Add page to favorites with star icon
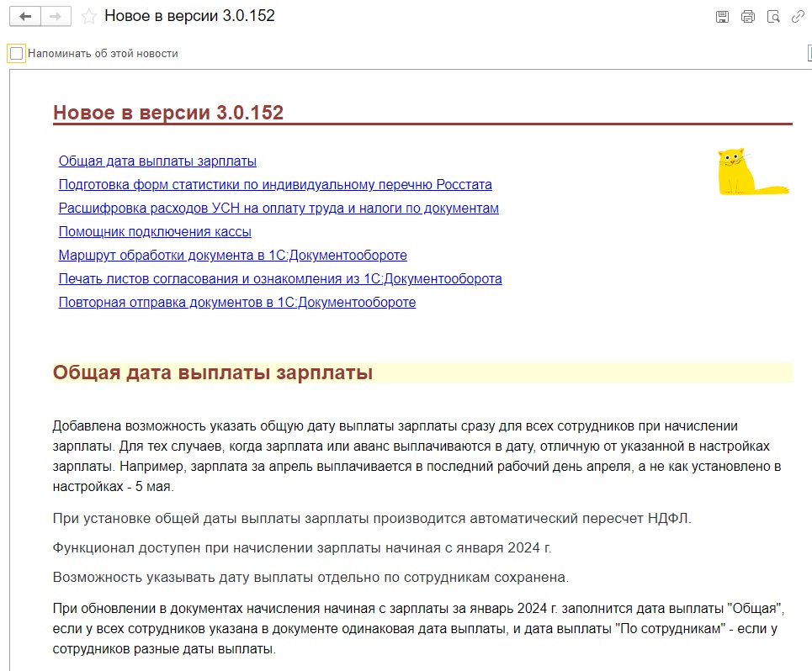 (88, 17)
